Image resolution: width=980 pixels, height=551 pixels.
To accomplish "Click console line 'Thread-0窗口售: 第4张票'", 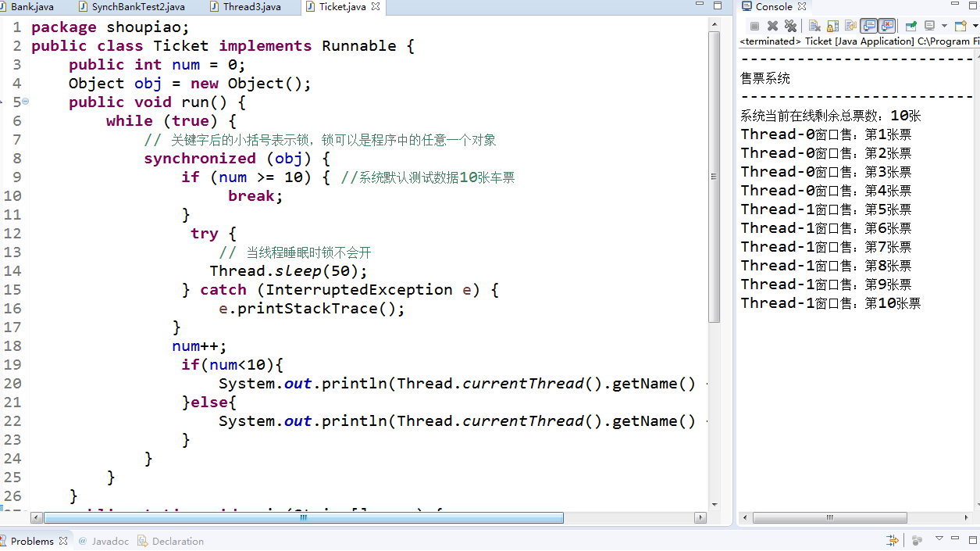I will (826, 191).
